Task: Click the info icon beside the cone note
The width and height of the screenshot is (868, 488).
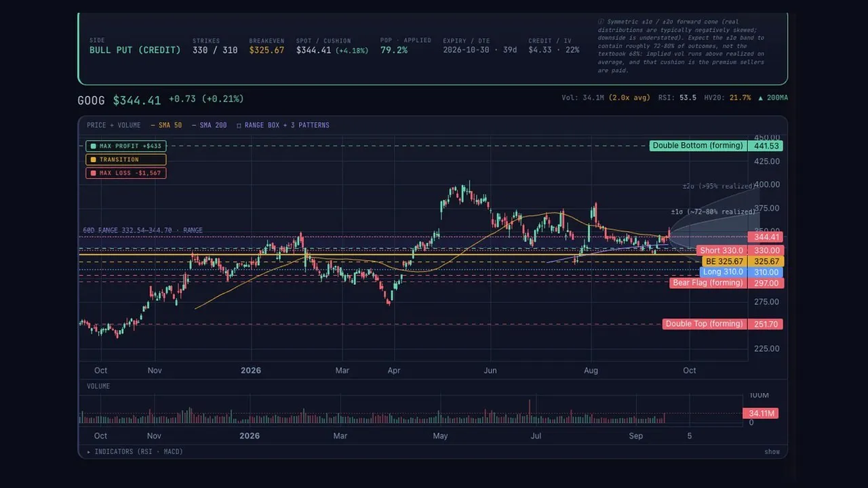Action: pos(601,22)
